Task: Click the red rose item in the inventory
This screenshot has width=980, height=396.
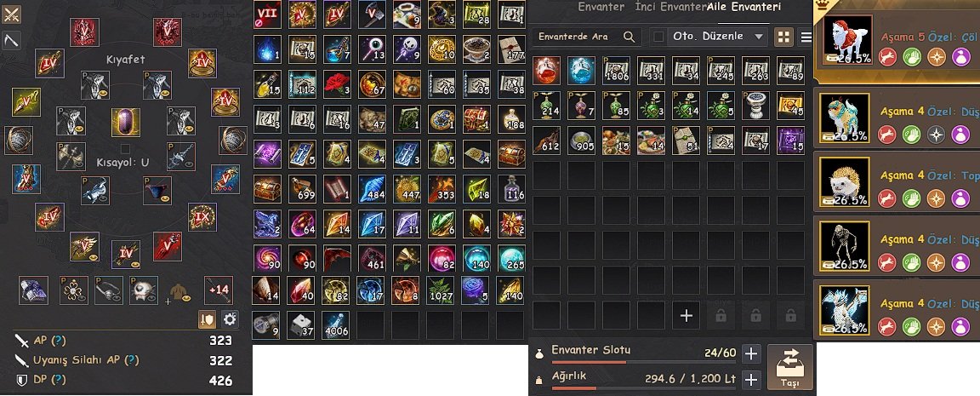Action: [x=338, y=83]
